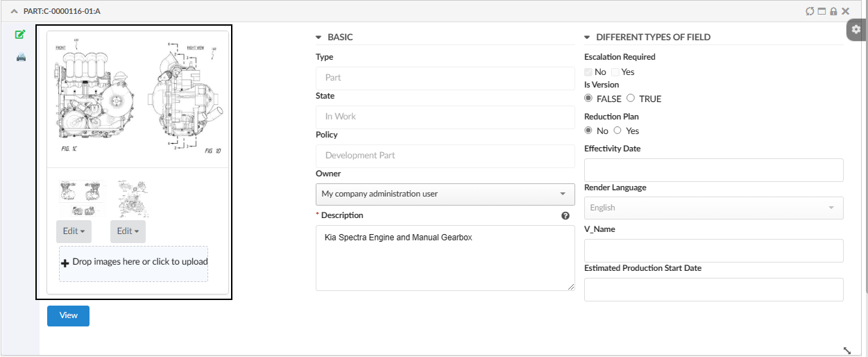Click the lock icon in panel header

tap(833, 11)
